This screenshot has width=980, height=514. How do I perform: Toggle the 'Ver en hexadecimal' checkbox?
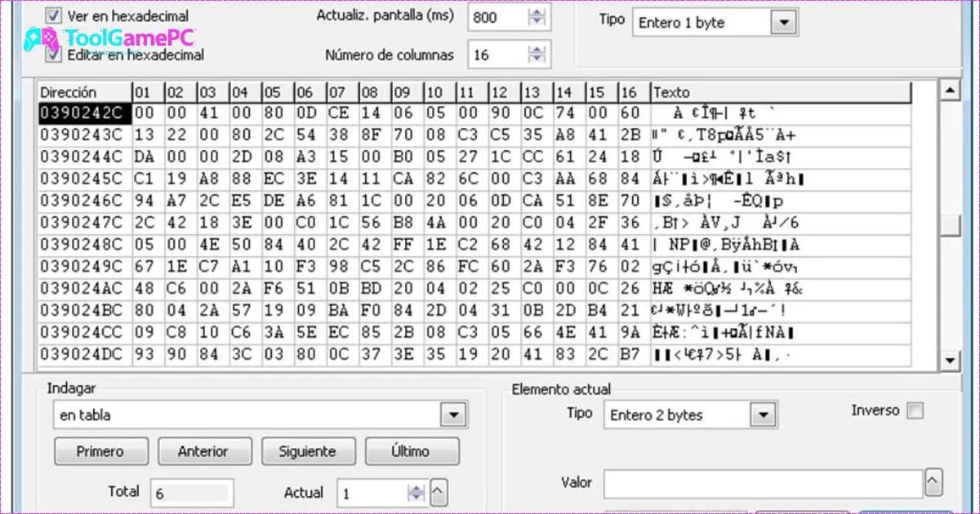(x=54, y=16)
